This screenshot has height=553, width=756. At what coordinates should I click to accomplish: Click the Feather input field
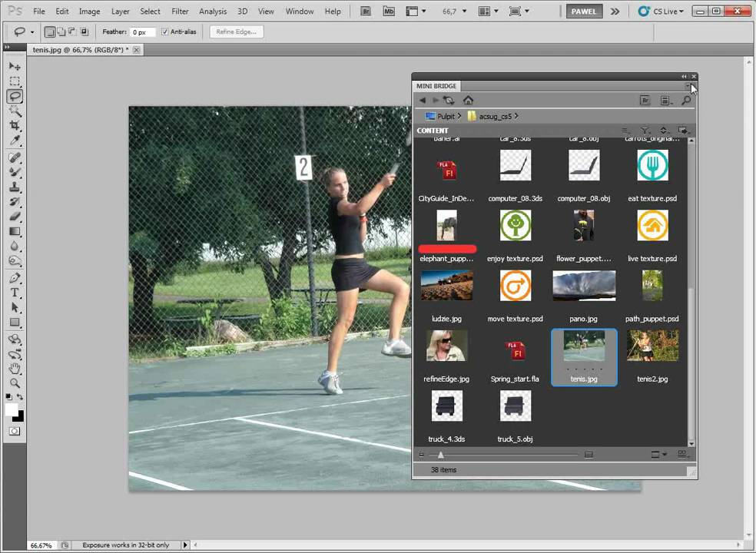click(143, 32)
